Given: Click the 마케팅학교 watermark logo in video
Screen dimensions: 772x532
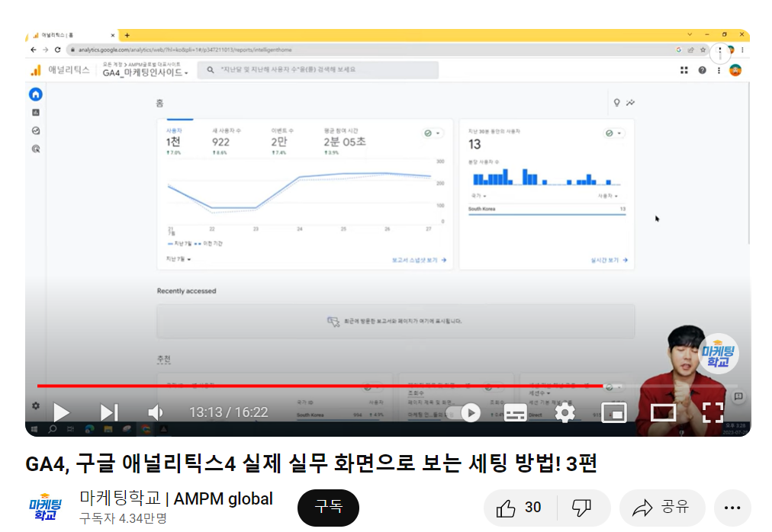Looking at the screenshot, I should click(x=718, y=354).
